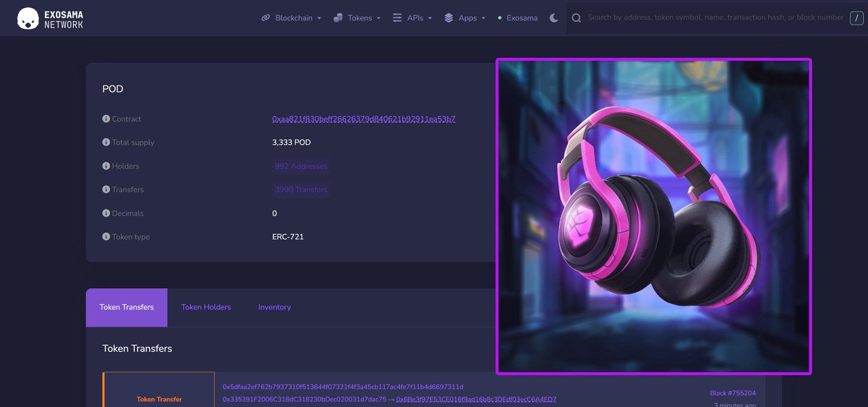Switch to the Inventory tab
The height and width of the screenshot is (407, 868).
point(275,307)
